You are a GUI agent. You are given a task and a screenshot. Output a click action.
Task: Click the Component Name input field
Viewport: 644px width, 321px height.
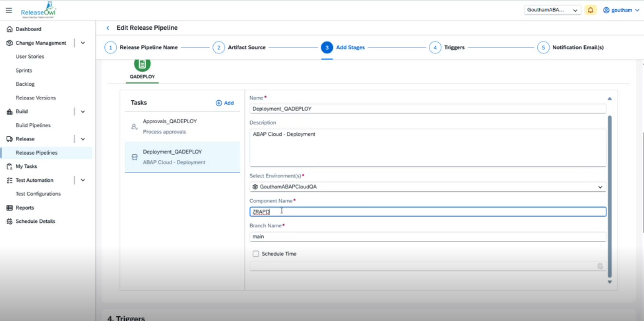428,212
